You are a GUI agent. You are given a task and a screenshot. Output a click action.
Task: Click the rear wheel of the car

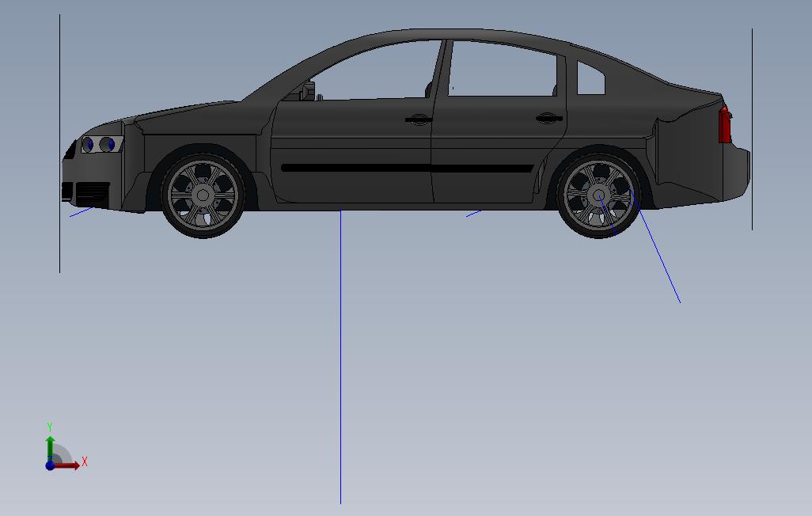tap(599, 195)
